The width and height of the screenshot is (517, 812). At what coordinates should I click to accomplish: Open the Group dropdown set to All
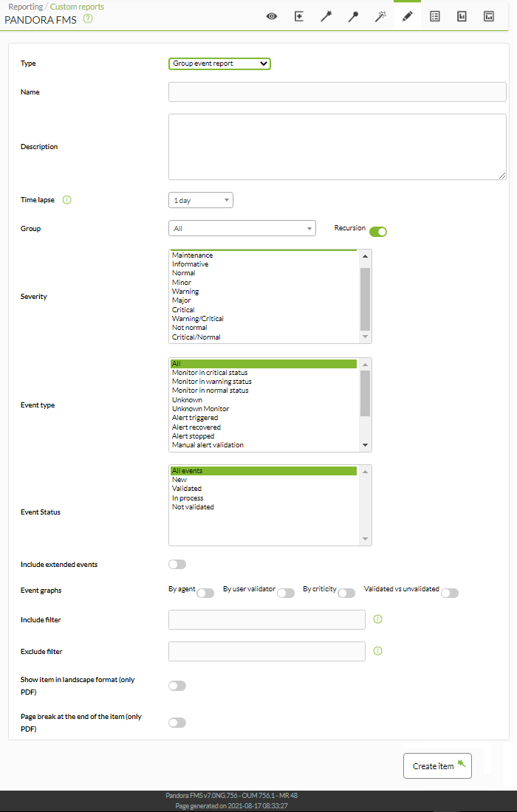click(x=242, y=228)
